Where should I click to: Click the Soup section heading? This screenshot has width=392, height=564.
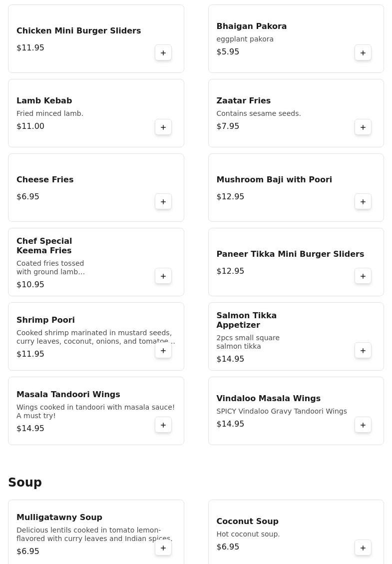point(25,482)
